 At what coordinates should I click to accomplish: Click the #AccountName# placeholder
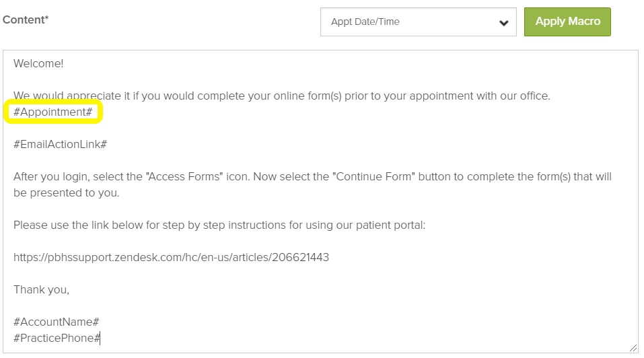click(57, 322)
